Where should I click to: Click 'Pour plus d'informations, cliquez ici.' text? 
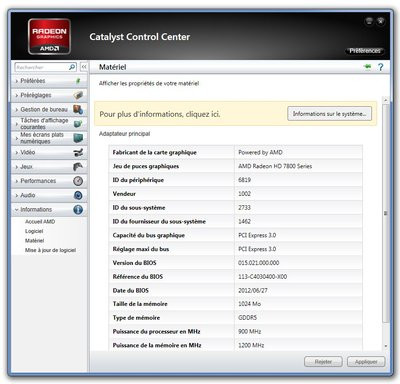[160, 114]
